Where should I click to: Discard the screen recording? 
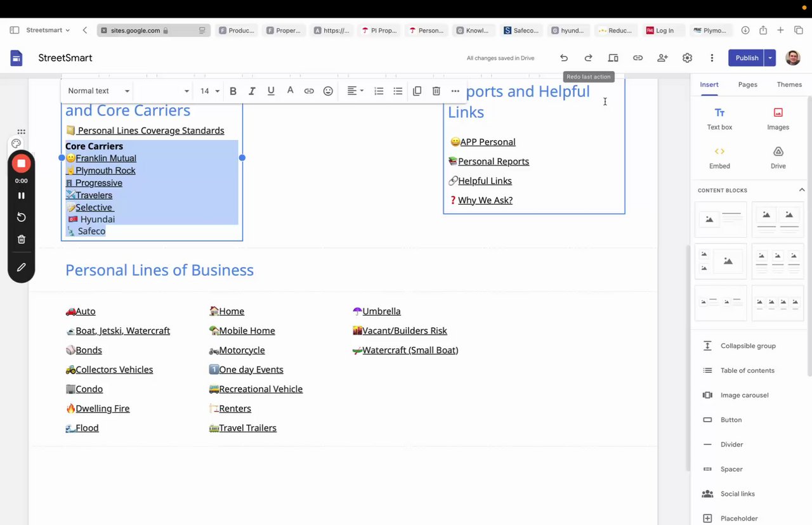point(21,240)
